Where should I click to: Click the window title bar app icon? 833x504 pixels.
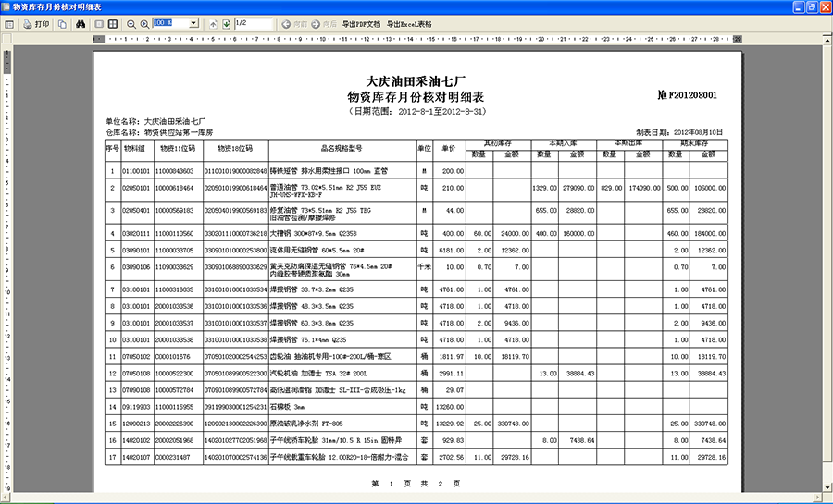(6, 6)
